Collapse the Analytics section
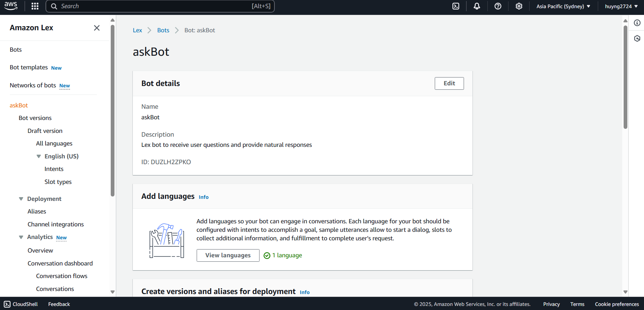The height and width of the screenshot is (310, 644). tap(21, 237)
